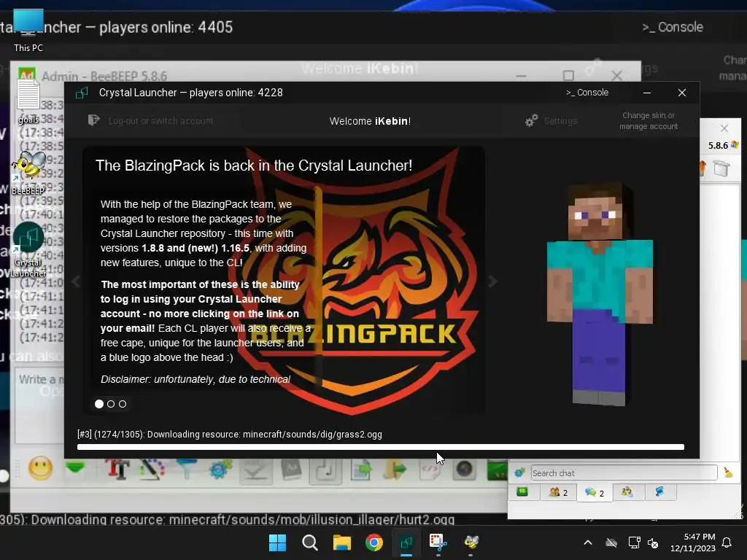Image resolution: width=747 pixels, height=560 pixels.
Task: Click in BeeBEEP Search chat field
Action: [x=624, y=472]
